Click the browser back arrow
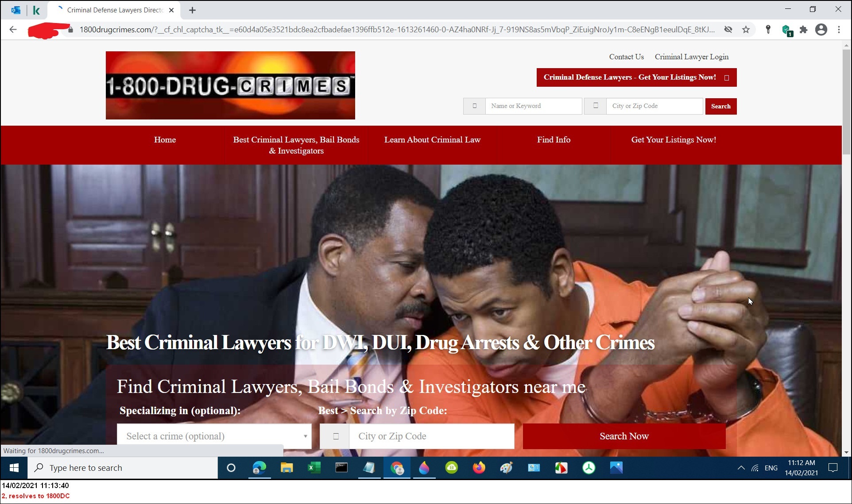The image size is (852, 504). click(13, 30)
